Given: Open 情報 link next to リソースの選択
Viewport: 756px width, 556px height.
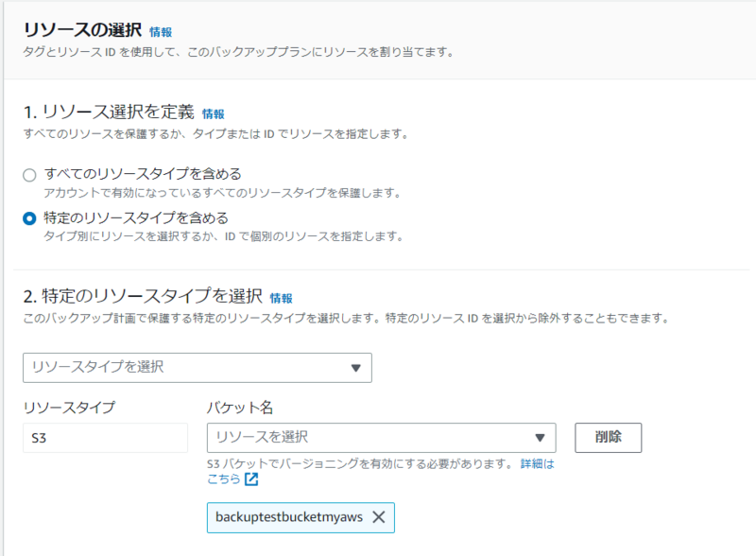Looking at the screenshot, I should 161,32.
